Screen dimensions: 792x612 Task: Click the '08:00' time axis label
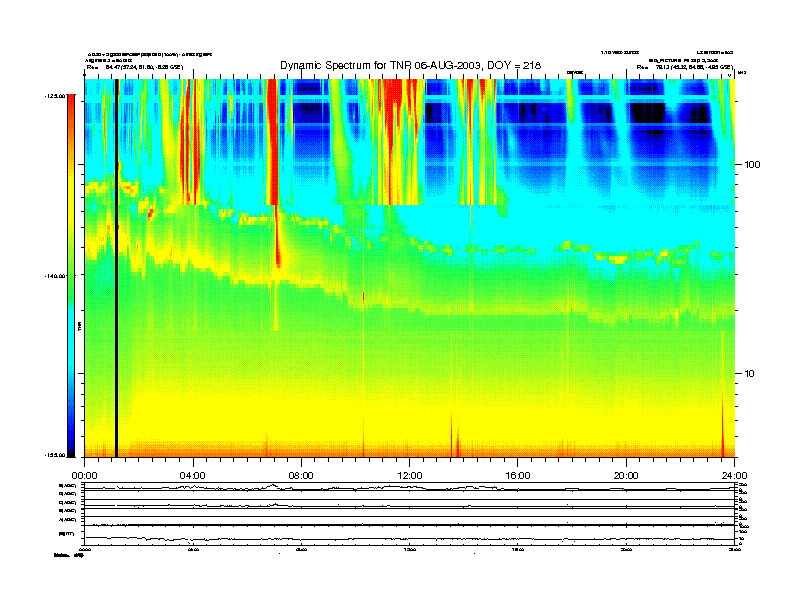pos(301,476)
